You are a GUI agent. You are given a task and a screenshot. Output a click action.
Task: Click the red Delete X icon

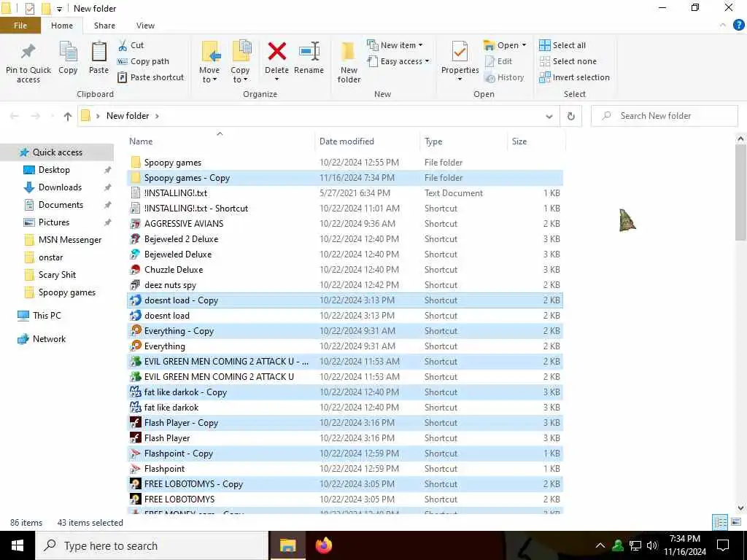[x=276, y=52]
